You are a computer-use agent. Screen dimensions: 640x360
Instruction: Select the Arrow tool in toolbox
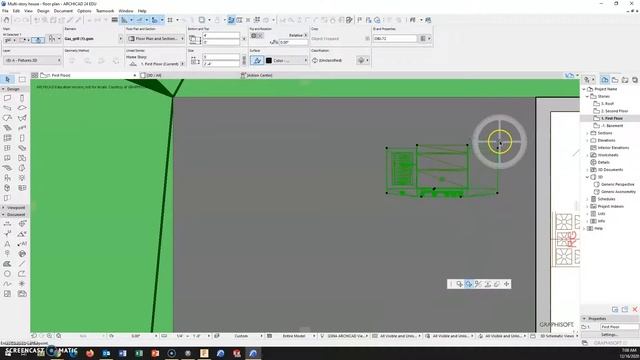click(x=7, y=79)
